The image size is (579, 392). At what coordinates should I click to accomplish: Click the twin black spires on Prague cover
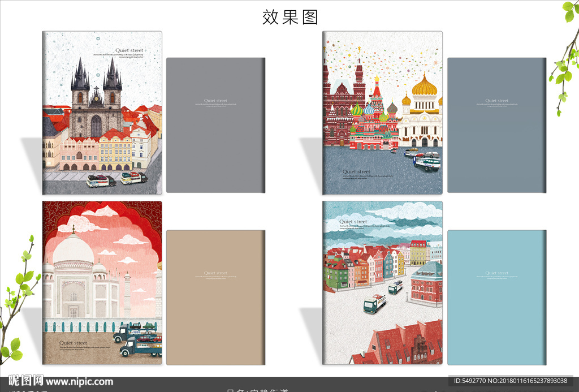pyautogui.click(x=96, y=75)
